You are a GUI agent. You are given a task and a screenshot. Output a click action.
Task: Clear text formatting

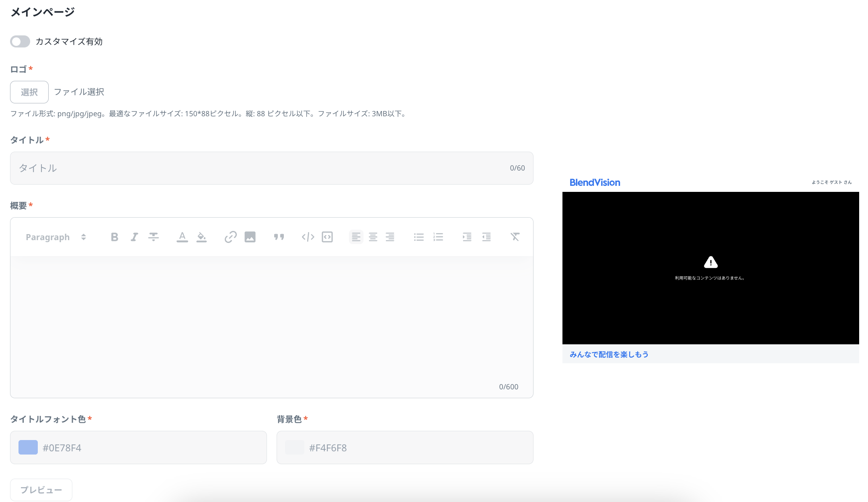pos(515,237)
